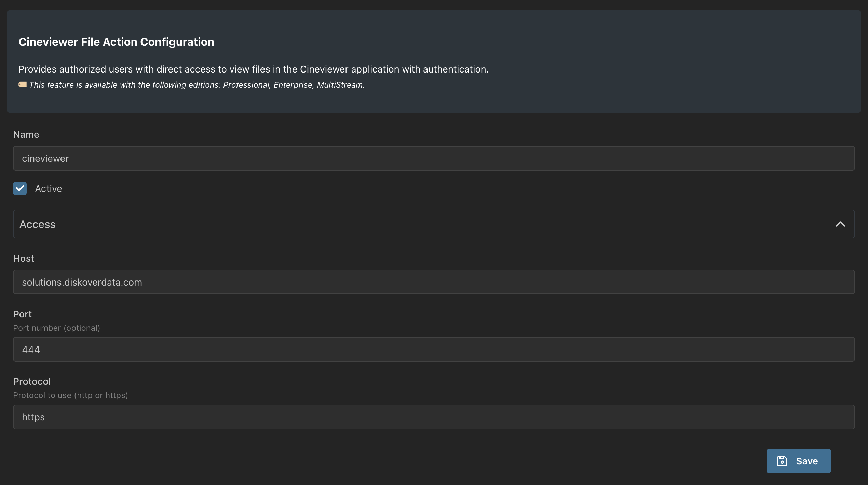Viewport: 868px width, 485px height.
Task: Click the Access section title text
Action: click(37, 224)
